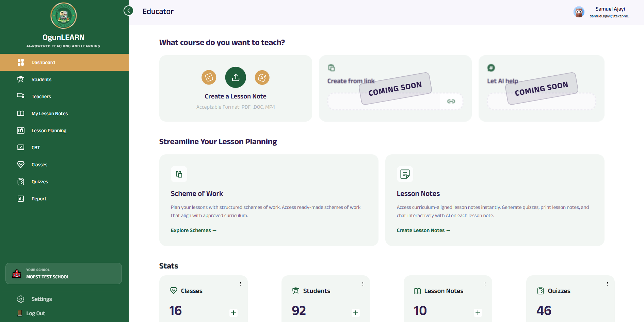
Task: Click the Explore Schemes link
Action: point(193,230)
